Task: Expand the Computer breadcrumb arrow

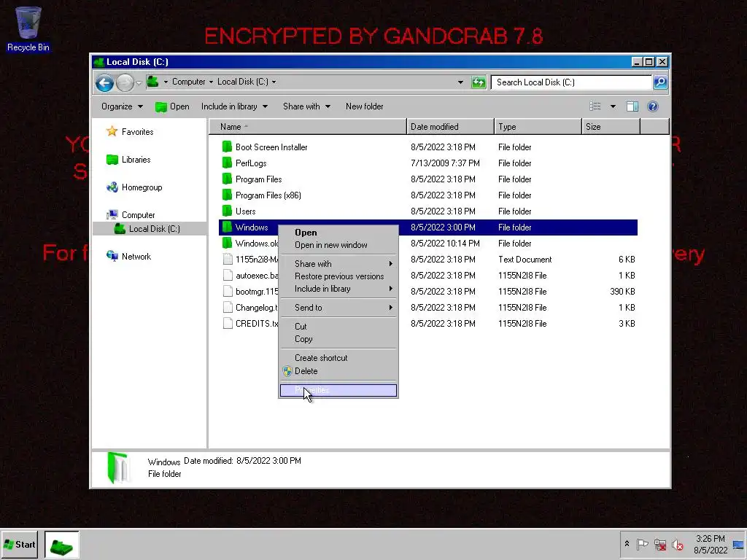Action: [x=211, y=82]
